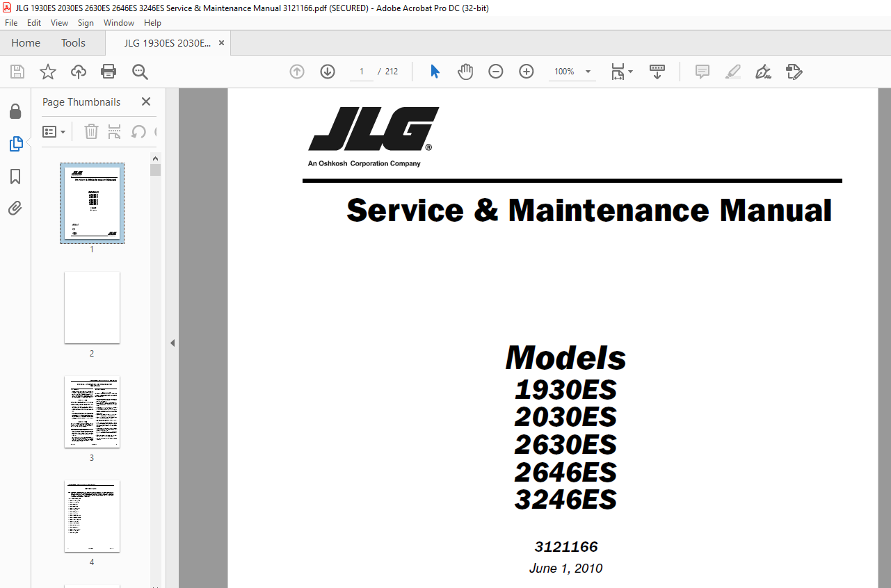891x588 pixels.
Task: Select page 3 thumbnail
Action: (92, 411)
